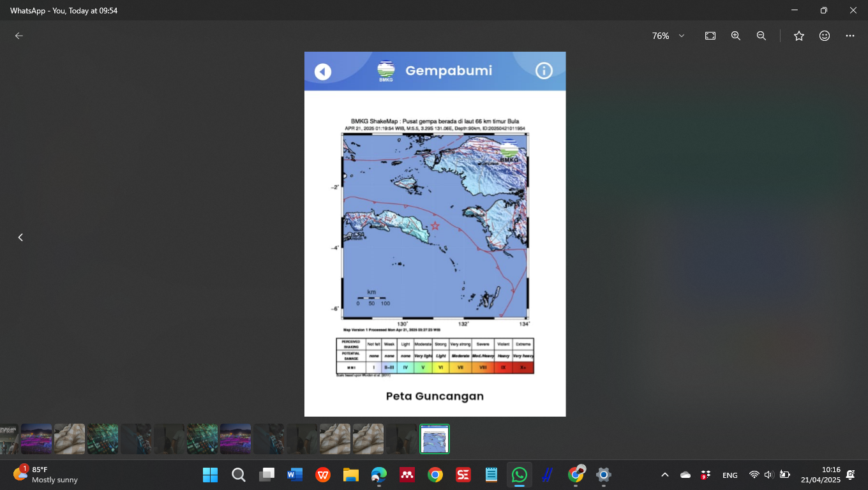Screen dimensions: 868x490
Task: Open the weather widget showing 85°F
Action: point(46,475)
